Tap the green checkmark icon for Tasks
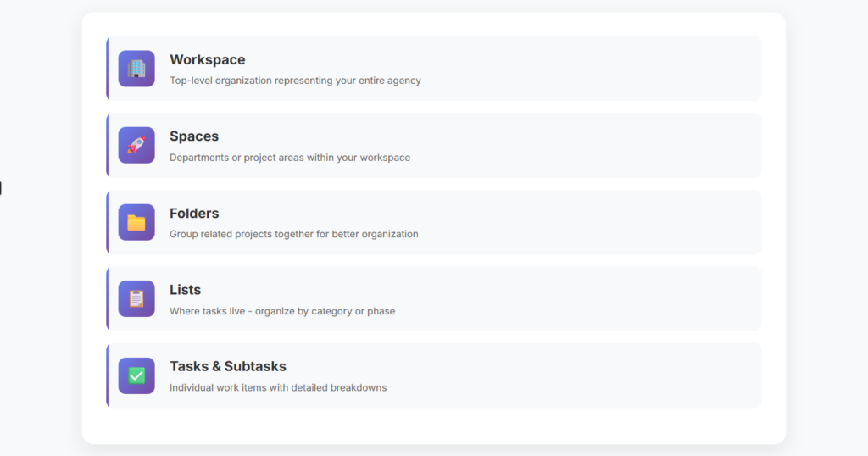 [x=136, y=375]
